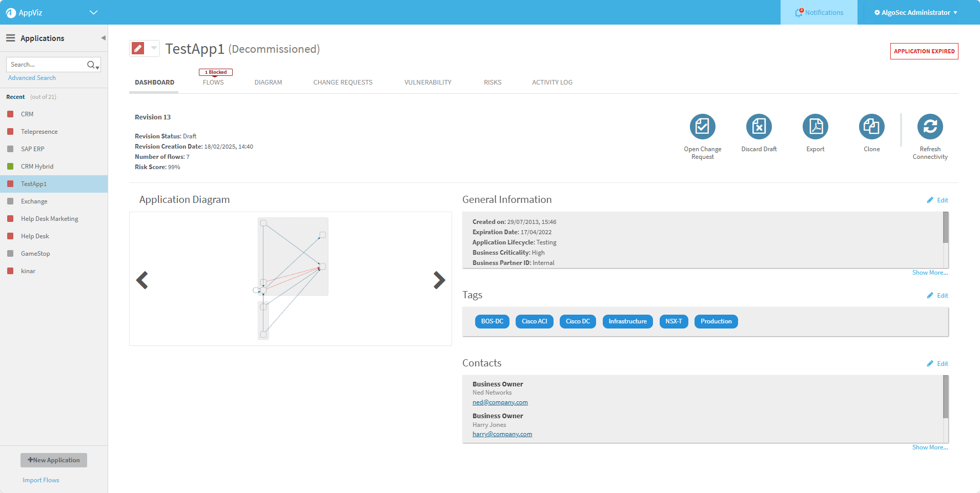This screenshot has height=493, width=980.
Task: Switch to the Flows tab
Action: pos(213,82)
